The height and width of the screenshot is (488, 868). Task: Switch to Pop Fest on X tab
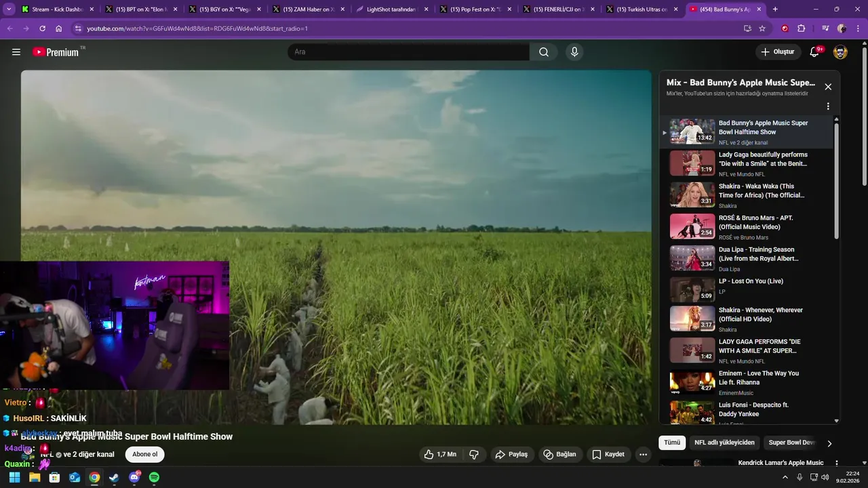[475, 9]
